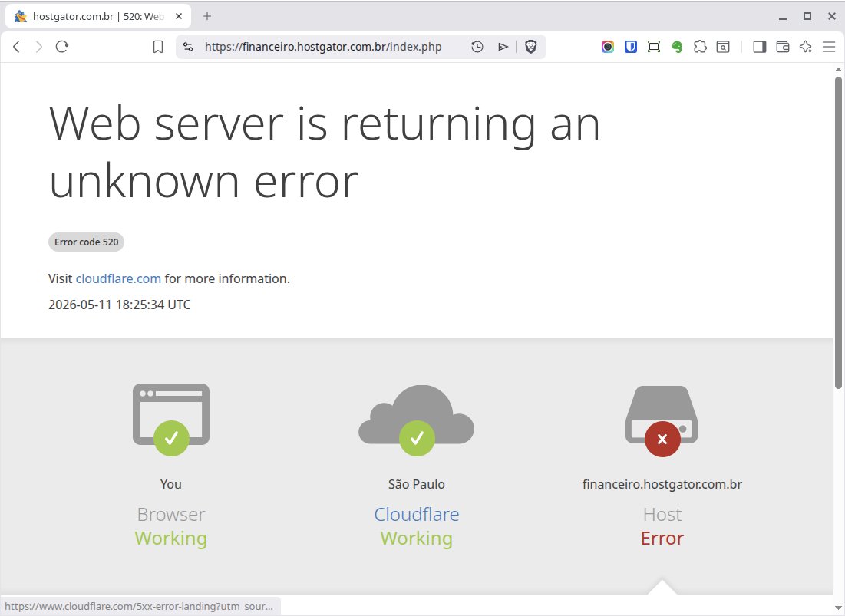Screen dimensions: 845x616
Task: Click the timestamp 2026-05-11 18:25:34 UTC
Action: pos(120,305)
